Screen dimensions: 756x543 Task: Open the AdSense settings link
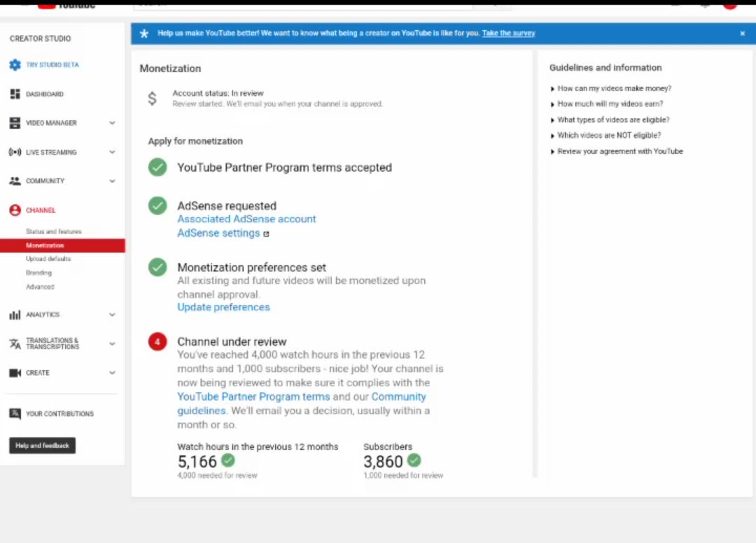click(x=218, y=233)
